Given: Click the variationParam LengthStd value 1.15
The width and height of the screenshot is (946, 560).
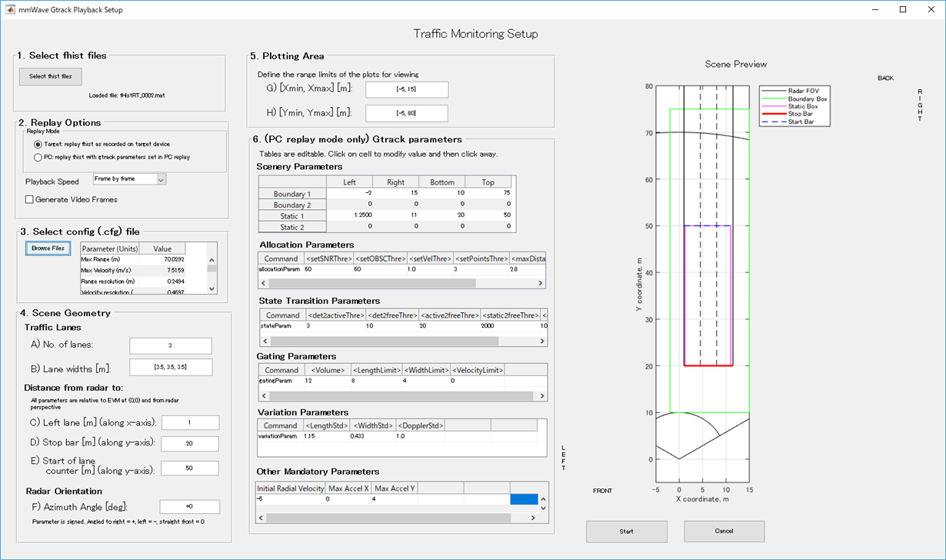Looking at the screenshot, I should [326, 436].
